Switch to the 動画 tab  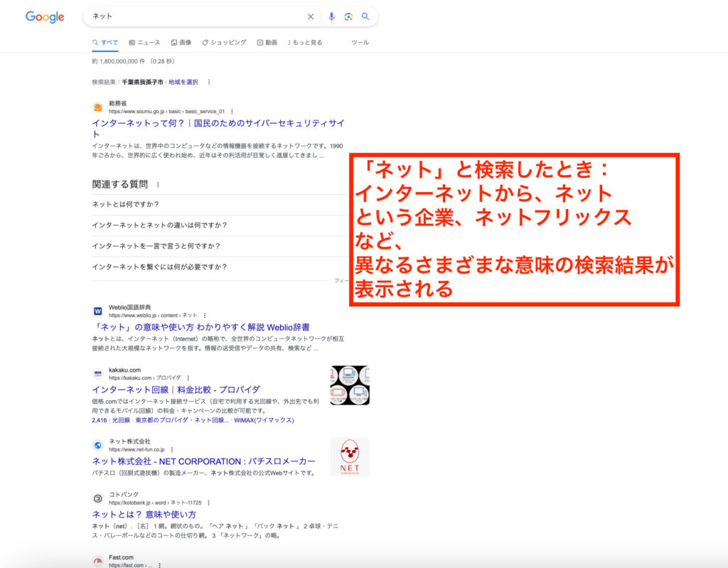click(x=269, y=42)
